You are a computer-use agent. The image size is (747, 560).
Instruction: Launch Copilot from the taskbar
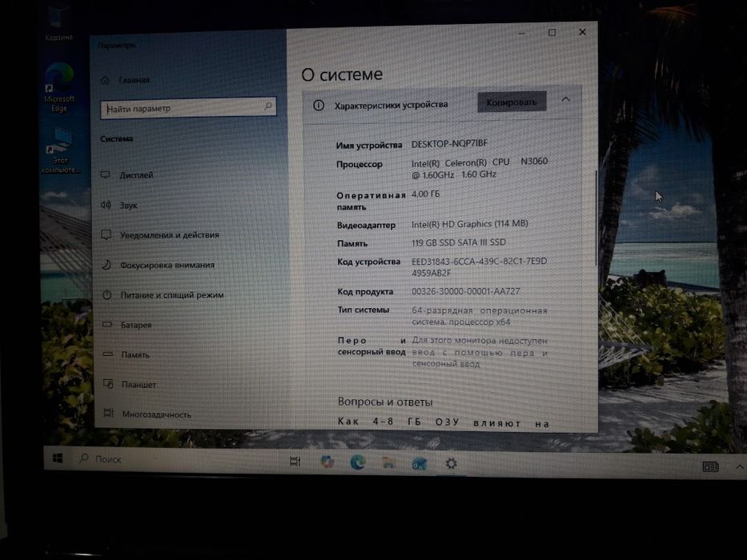click(327, 462)
